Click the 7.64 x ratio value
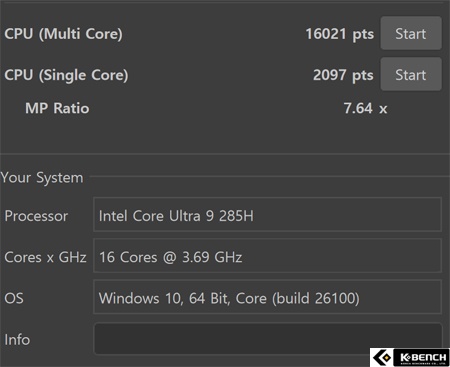Viewport: 450px width, 367px height. (x=365, y=108)
